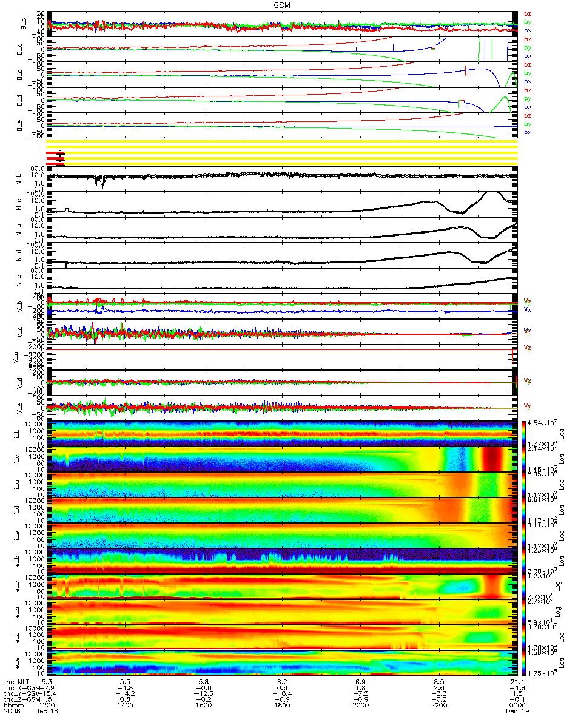Select MLT value 6.9
Screen dimensions: 564x728
coord(360,681)
